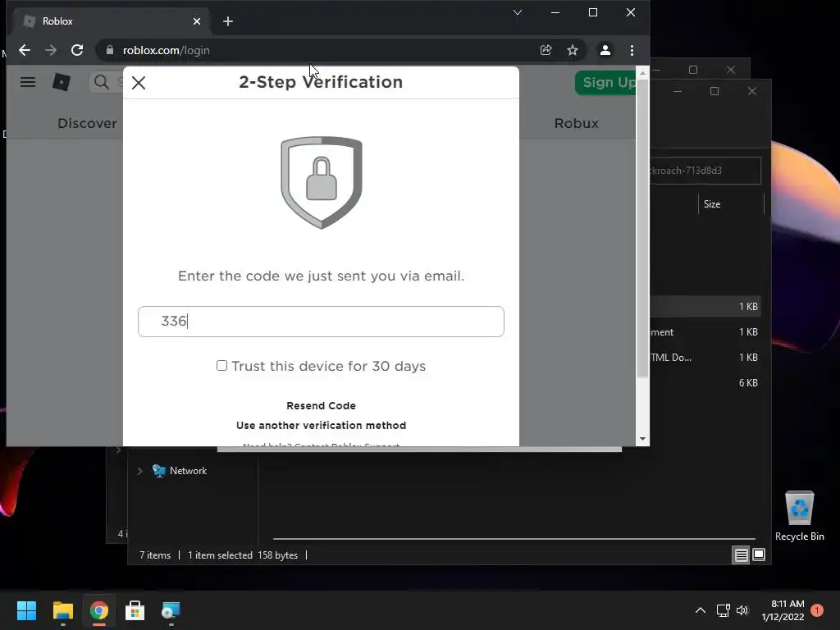Image resolution: width=840 pixels, height=630 pixels.
Task: Share this page via the share icon
Action: tap(546, 50)
